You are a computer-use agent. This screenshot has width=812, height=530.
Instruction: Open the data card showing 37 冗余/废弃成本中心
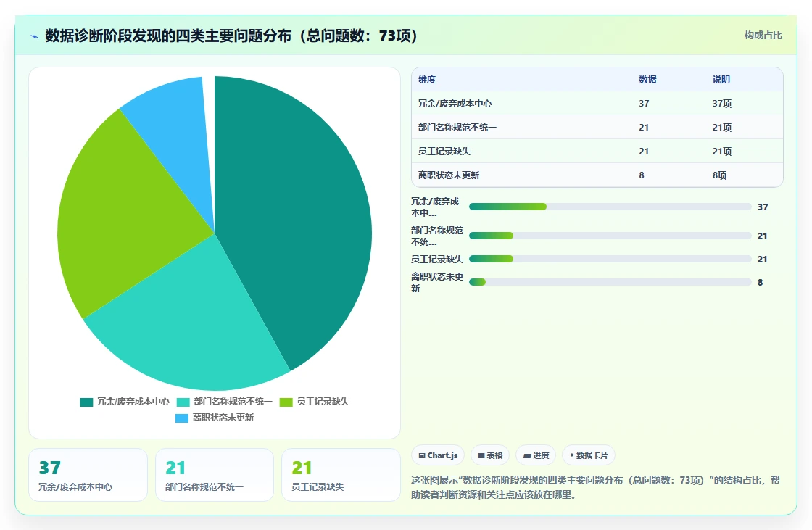[88, 475]
